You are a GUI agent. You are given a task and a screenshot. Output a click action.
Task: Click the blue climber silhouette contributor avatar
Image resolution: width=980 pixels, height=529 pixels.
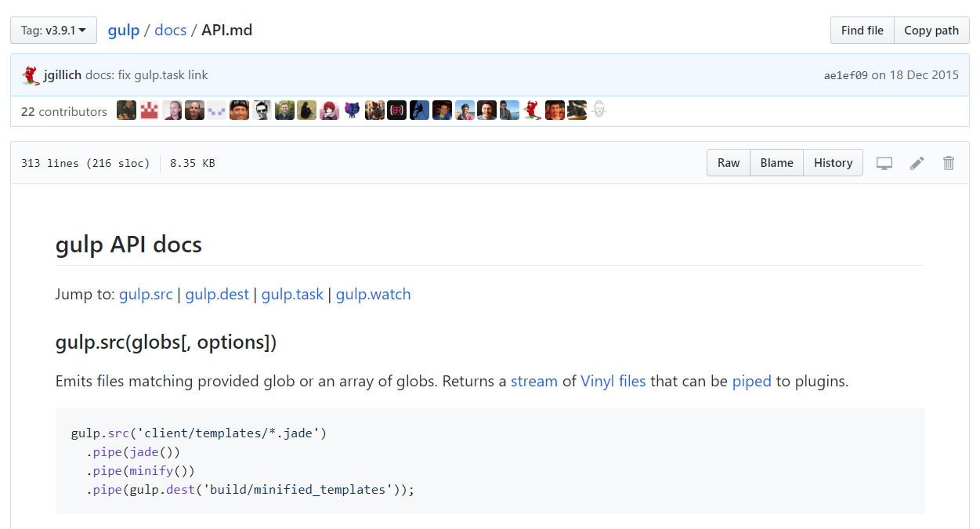click(x=419, y=111)
